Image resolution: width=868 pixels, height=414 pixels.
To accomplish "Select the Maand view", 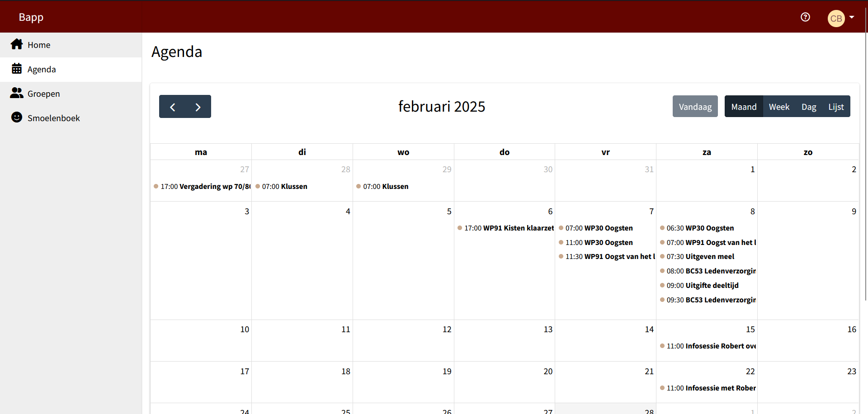I will coord(744,107).
